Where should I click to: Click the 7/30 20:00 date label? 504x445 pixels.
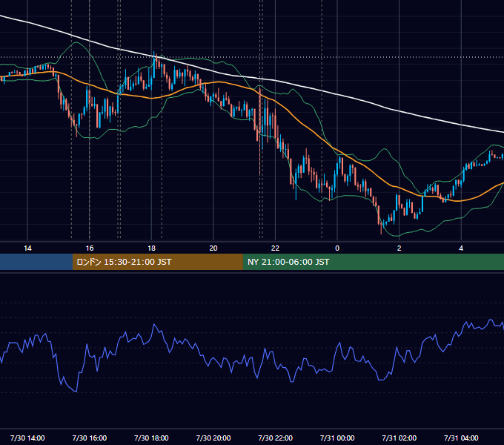[x=213, y=438]
